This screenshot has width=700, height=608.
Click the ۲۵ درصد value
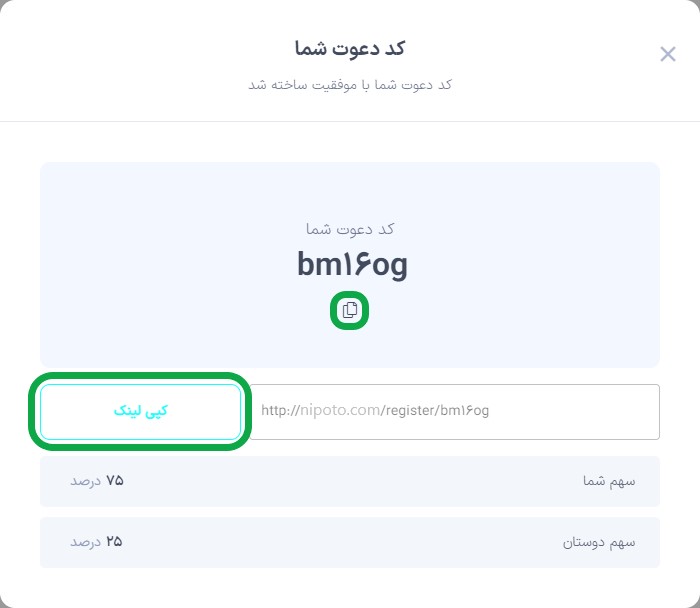[96, 542]
